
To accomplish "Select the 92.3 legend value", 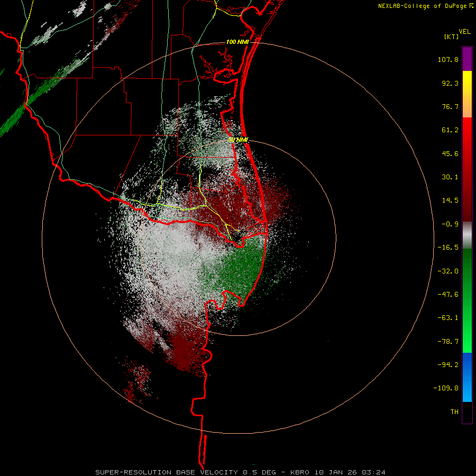I will tap(450, 83).
